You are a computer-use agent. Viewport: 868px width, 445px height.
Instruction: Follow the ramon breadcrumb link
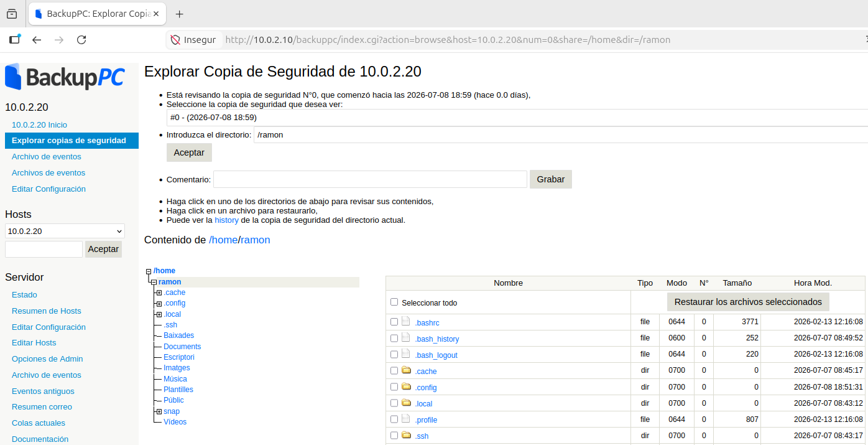click(x=256, y=240)
